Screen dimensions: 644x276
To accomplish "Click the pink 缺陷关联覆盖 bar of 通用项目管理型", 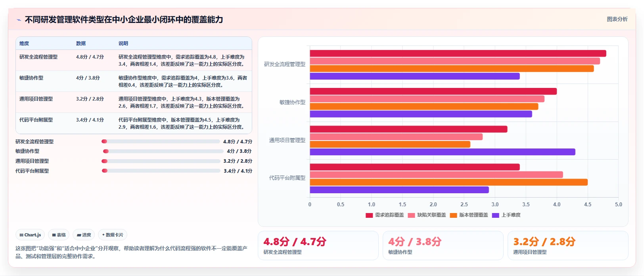I will coord(396,137).
